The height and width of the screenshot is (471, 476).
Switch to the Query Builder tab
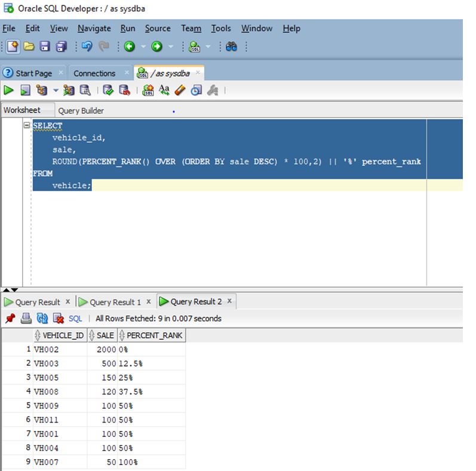point(81,111)
